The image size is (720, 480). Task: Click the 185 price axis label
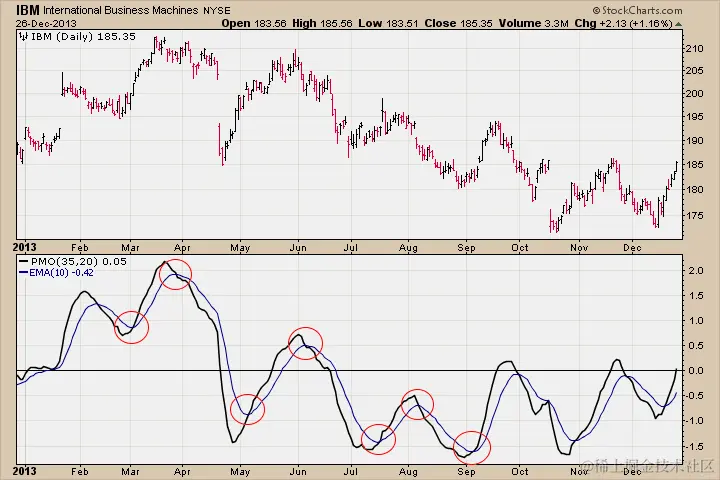pyautogui.click(x=694, y=164)
